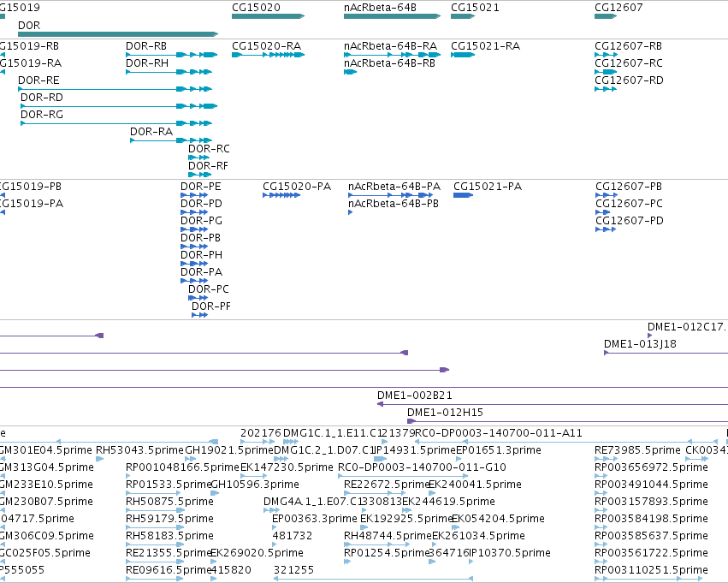Click EST RP001048166.5prime
Screen dimensions: 728x583
coord(182,467)
